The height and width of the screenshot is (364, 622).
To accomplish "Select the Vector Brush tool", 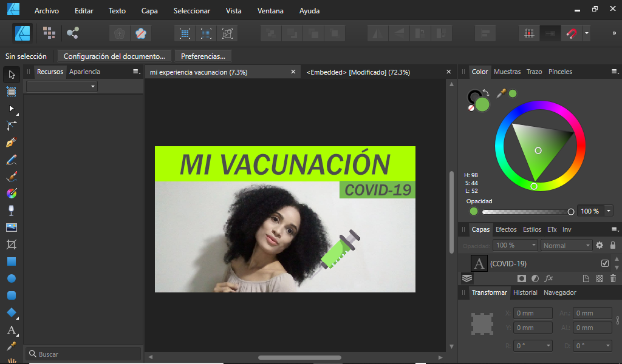I will 12,177.
